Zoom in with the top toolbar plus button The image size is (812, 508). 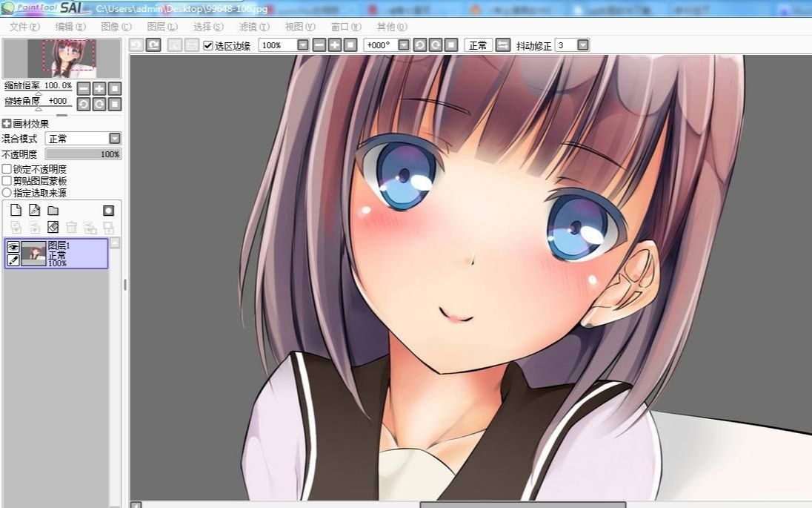coord(335,45)
